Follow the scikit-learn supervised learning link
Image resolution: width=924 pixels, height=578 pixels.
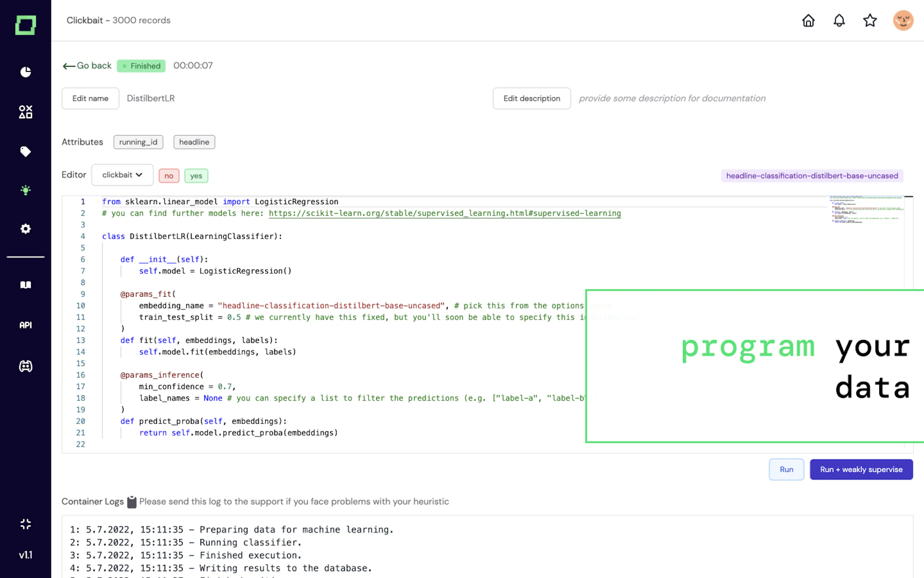point(445,213)
